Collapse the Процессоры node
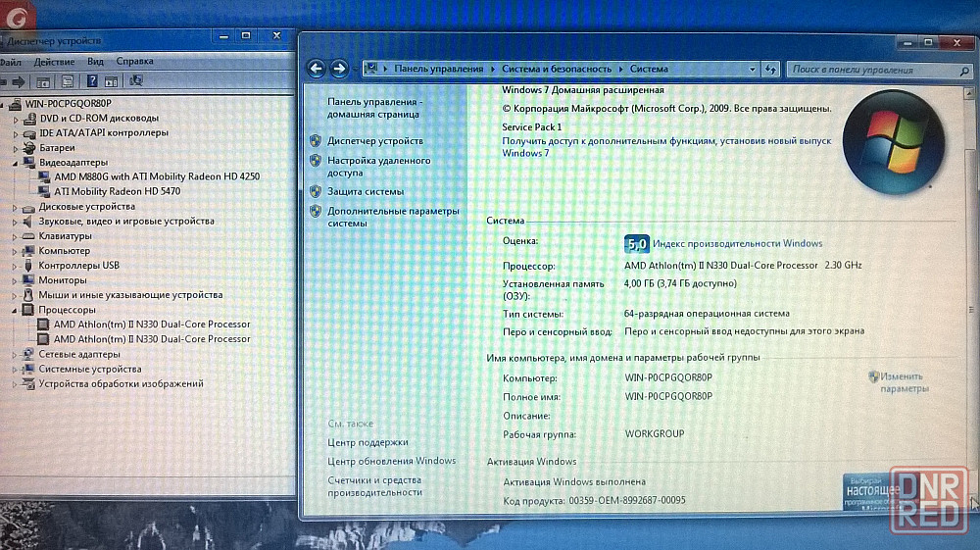This screenshot has width=980, height=550. [15, 310]
